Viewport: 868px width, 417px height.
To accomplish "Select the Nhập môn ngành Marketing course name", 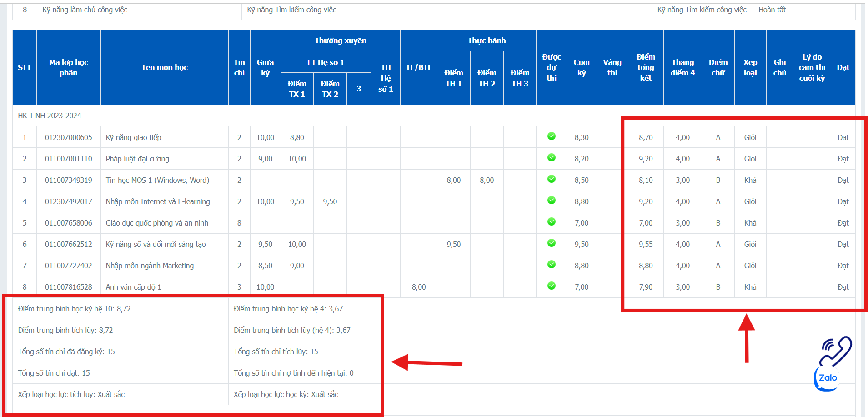I will (x=150, y=266).
